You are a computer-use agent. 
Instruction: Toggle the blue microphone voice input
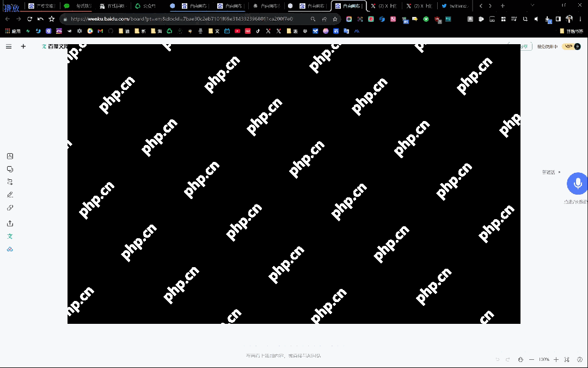577,183
